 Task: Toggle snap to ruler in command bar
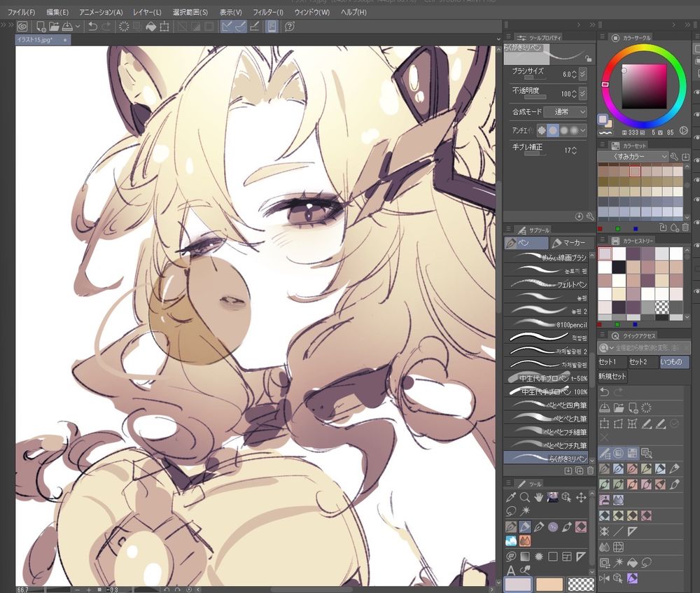tap(227, 27)
